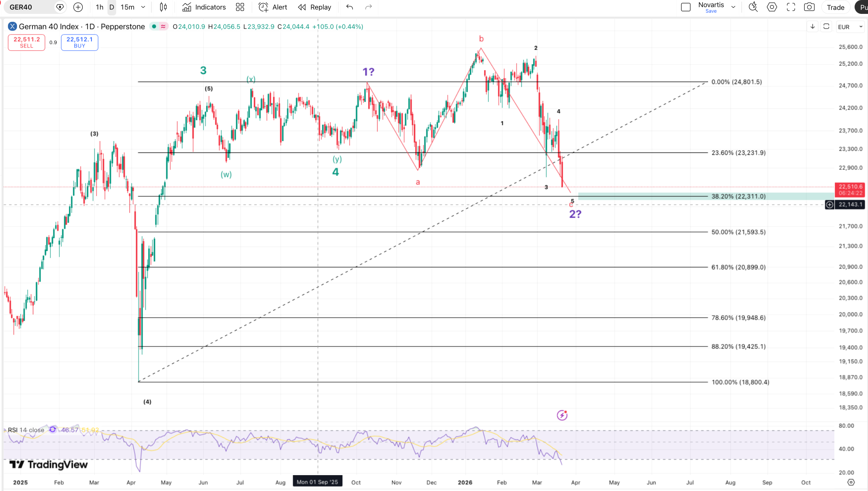Screen dimensions: 868x491
Task: Open the candlestick chart style selector
Action: click(163, 7)
